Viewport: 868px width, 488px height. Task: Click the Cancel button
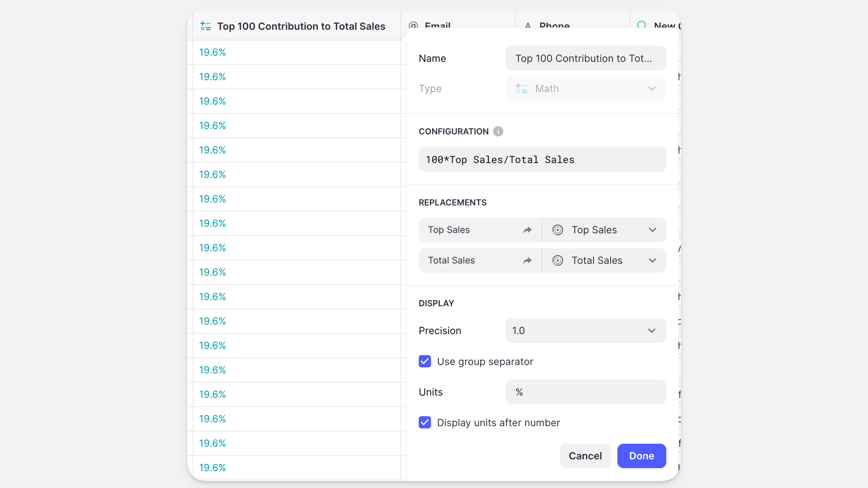[x=585, y=456]
